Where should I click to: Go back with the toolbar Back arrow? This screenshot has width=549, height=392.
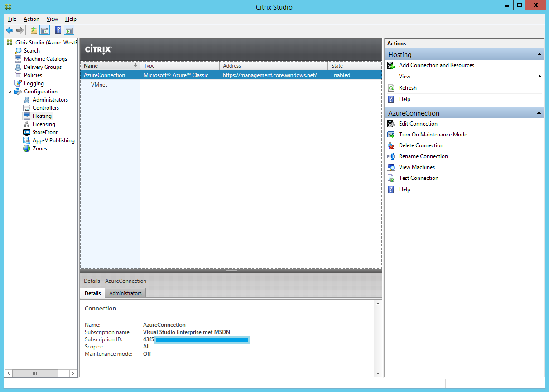[x=10, y=30]
